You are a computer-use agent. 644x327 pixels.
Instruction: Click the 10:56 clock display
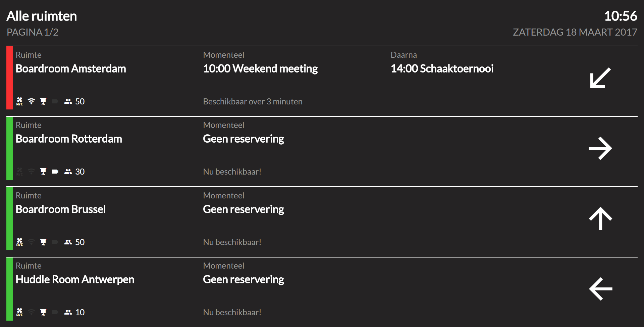coord(621,16)
